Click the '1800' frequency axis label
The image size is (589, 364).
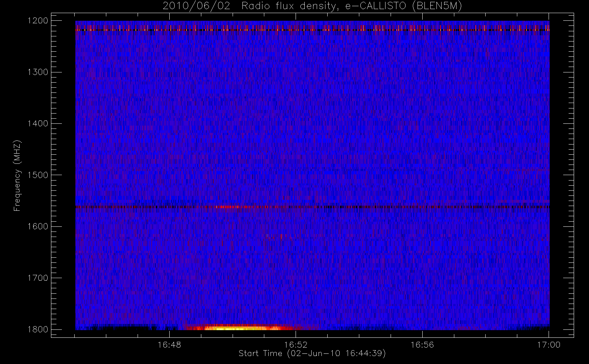[x=38, y=329]
